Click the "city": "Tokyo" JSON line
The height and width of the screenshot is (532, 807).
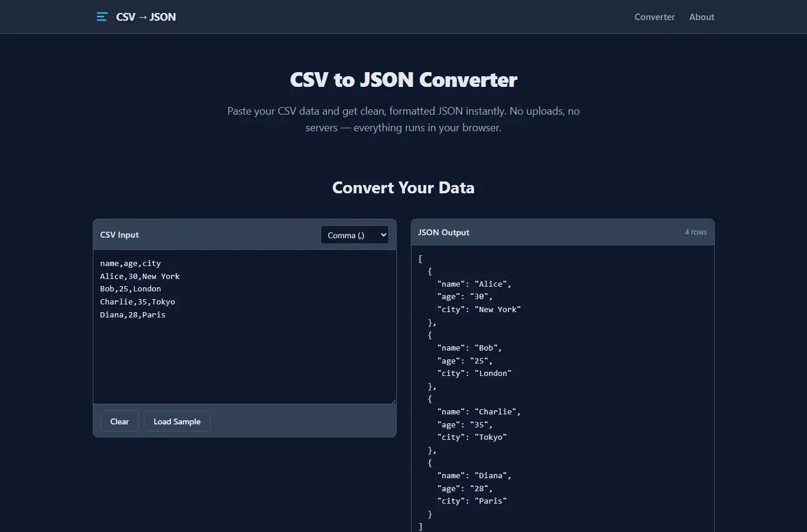472,437
